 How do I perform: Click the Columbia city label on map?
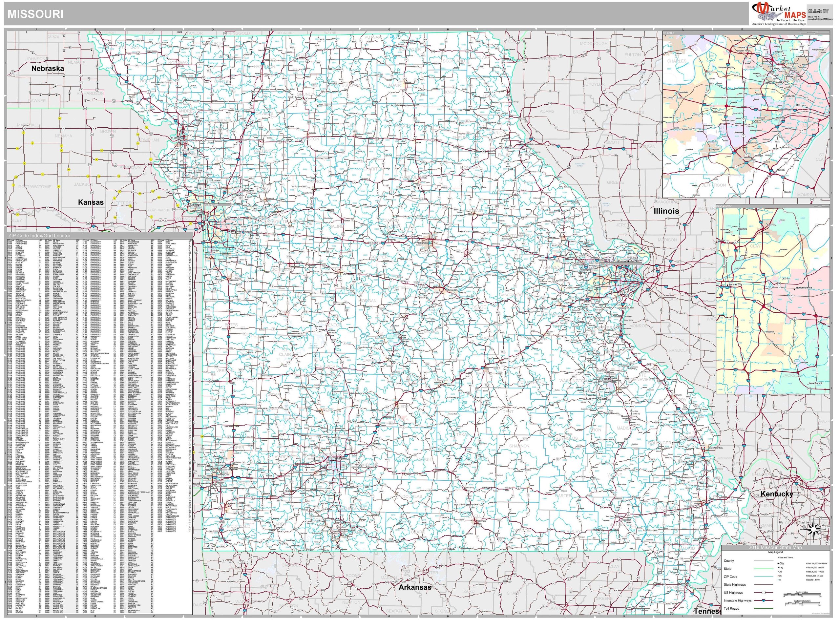[x=423, y=243]
